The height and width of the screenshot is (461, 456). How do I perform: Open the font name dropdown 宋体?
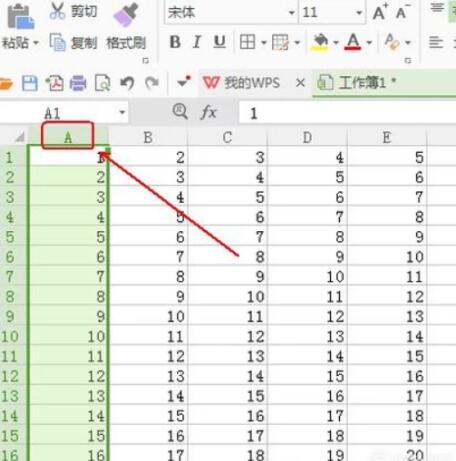(x=292, y=13)
